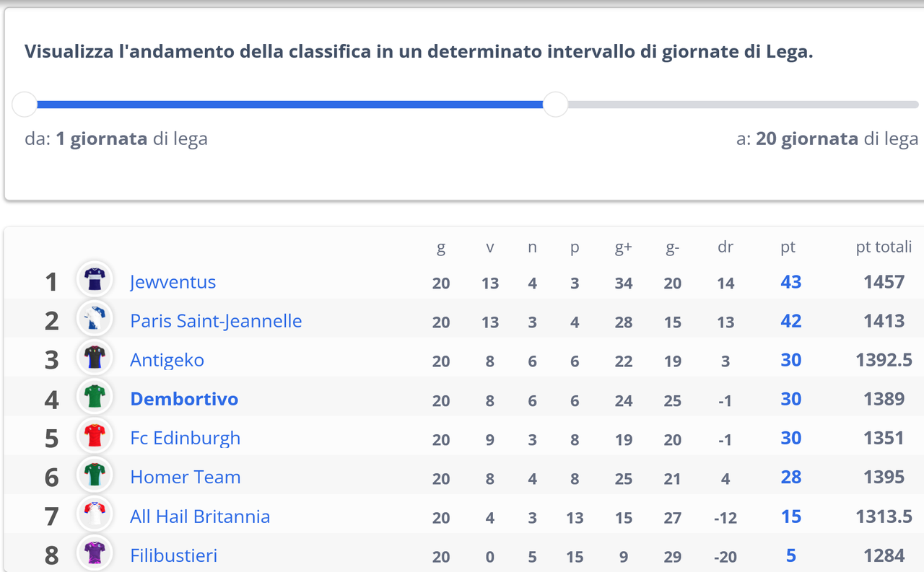Image resolution: width=924 pixels, height=572 pixels.
Task: Select the Dembortivo team name
Action: 184,399
